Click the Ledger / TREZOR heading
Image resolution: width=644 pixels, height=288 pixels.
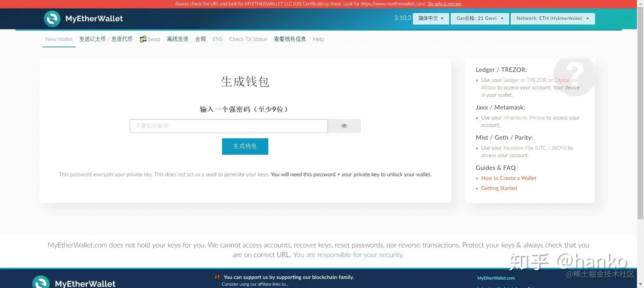(x=501, y=70)
